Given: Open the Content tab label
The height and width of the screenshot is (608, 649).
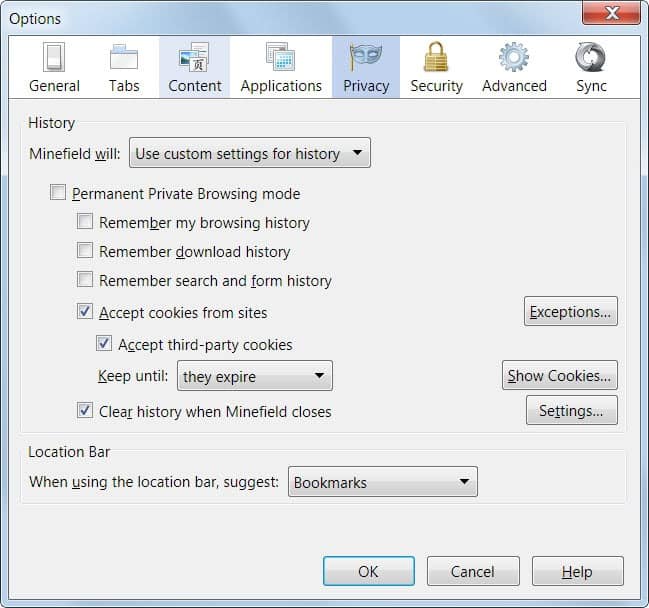Looking at the screenshot, I should pyautogui.click(x=195, y=86).
